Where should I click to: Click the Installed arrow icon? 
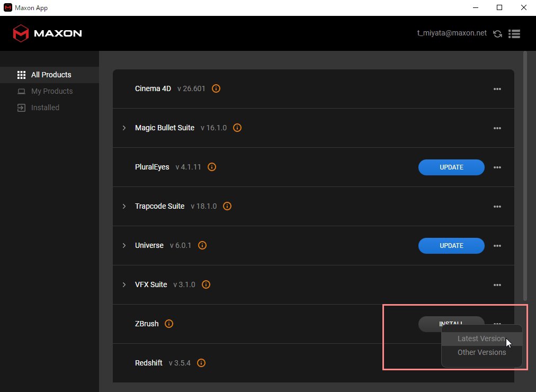point(22,108)
